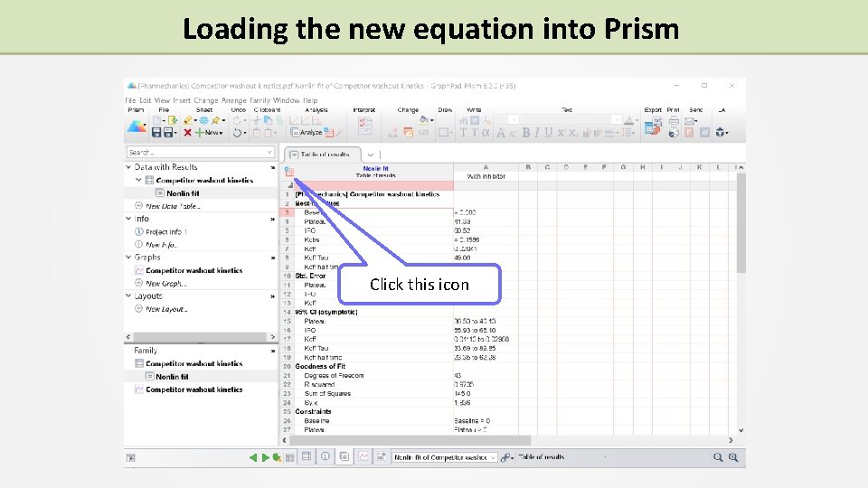Click New Layout link

tap(166, 309)
